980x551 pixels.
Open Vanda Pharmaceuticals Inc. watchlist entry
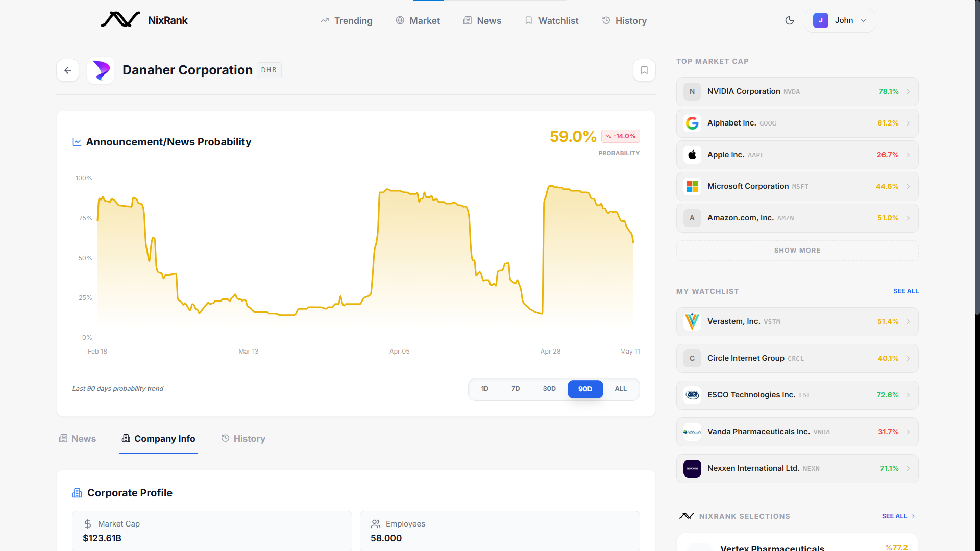[x=797, y=432]
